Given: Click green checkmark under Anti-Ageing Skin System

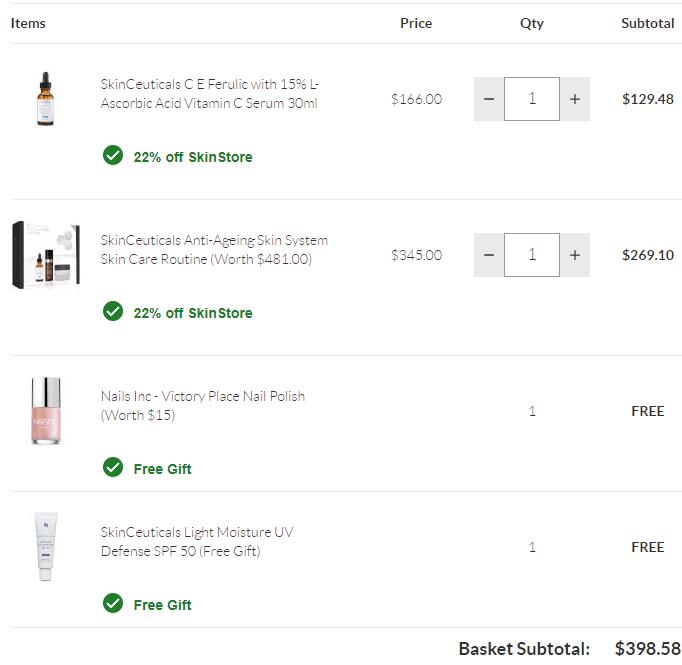Looking at the screenshot, I should 113,312.
